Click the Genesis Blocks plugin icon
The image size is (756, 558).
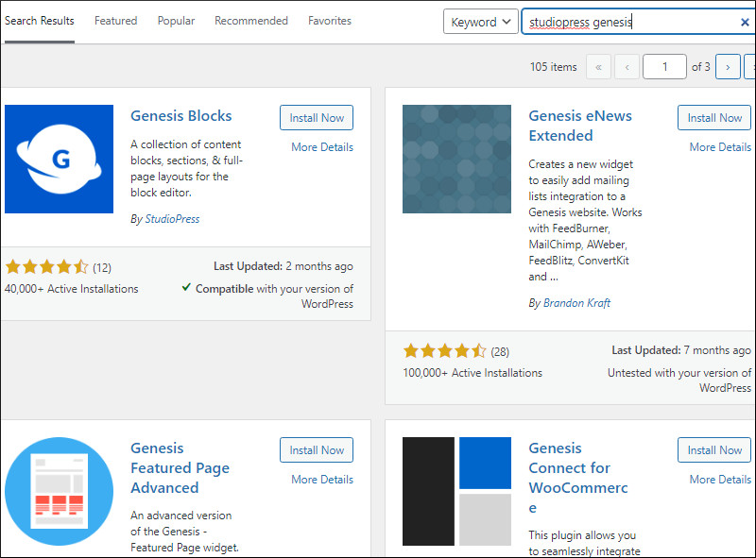coord(59,159)
